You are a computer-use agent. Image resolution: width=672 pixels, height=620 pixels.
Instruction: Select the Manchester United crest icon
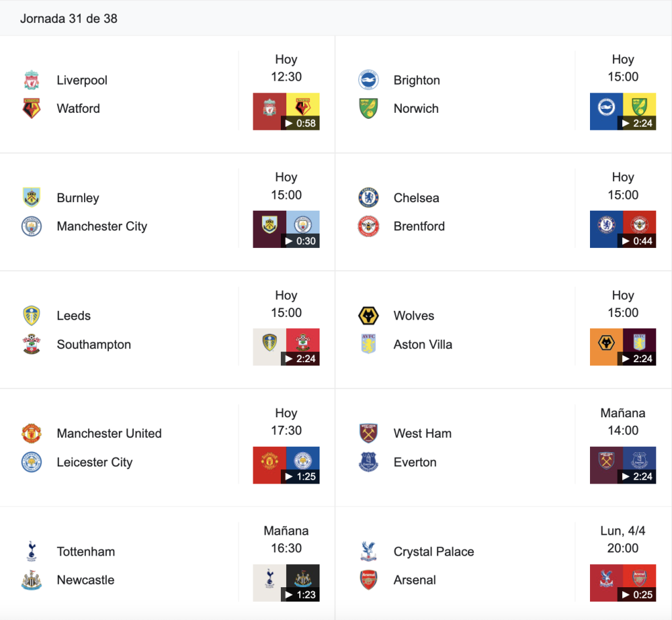click(x=31, y=433)
